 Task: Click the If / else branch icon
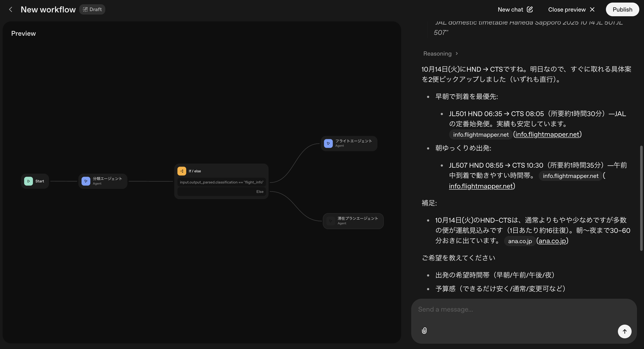(182, 171)
